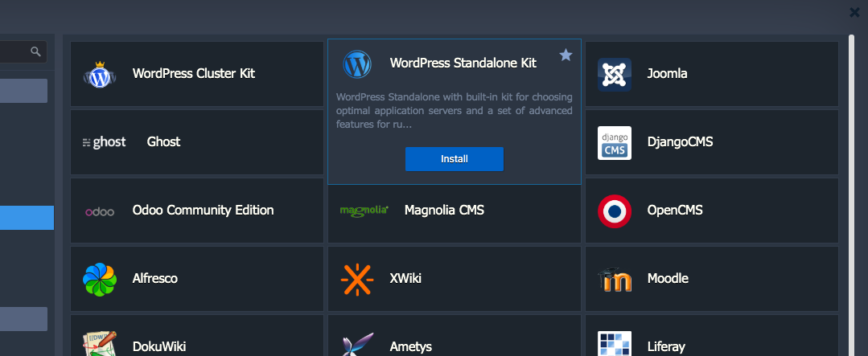This screenshot has width=868, height=356.
Task: Click the WordPress Standalone Kit title
Action: pos(463,63)
